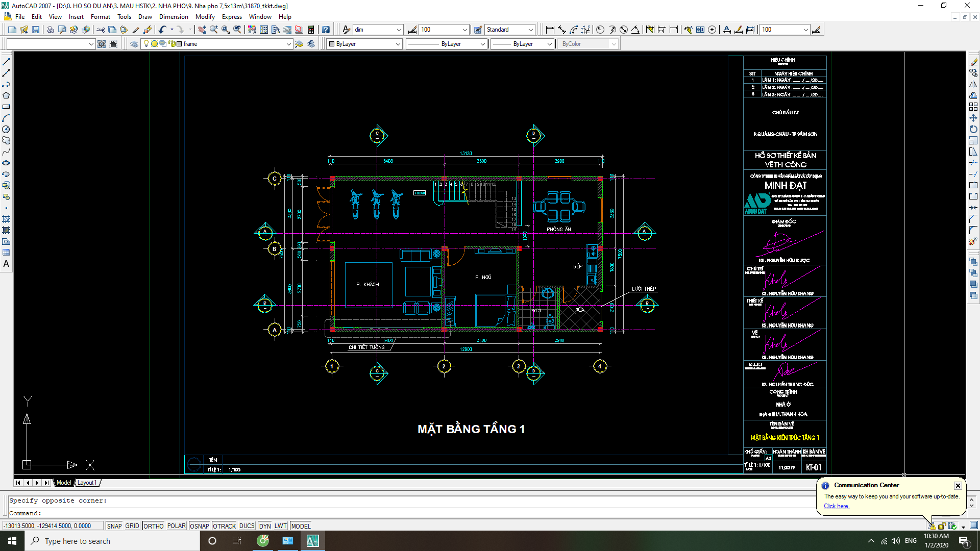Click the next layout tab arrow

click(37, 483)
